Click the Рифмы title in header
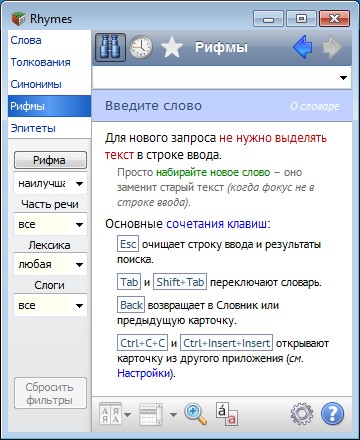 tap(221, 47)
